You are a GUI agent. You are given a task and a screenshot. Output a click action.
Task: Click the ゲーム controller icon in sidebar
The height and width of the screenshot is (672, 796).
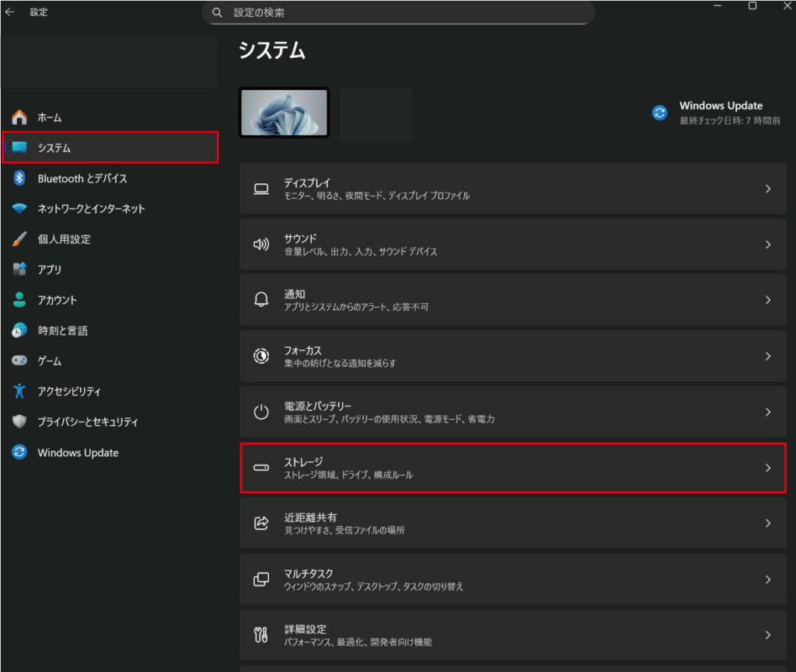pos(19,361)
